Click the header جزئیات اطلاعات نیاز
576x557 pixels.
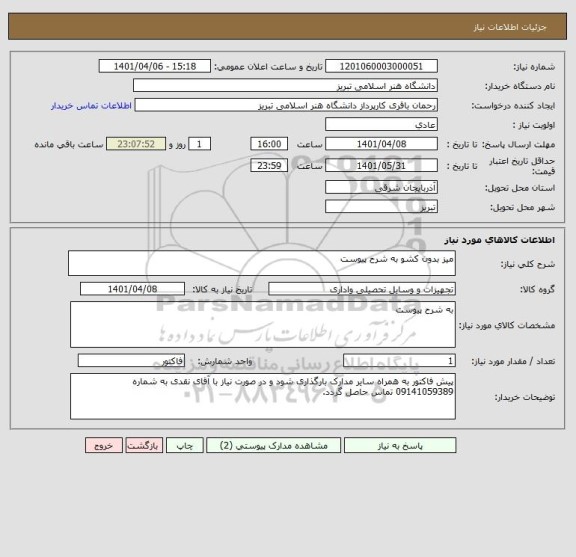coord(510,28)
